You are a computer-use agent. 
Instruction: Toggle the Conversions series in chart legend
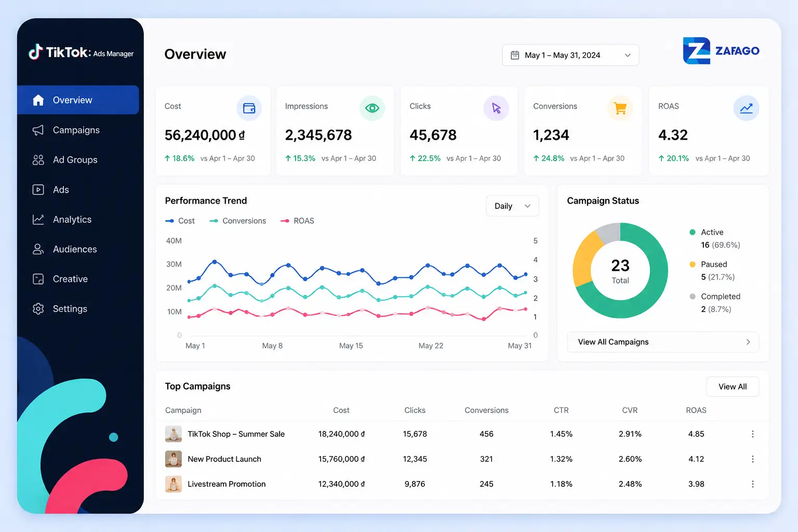pos(237,221)
